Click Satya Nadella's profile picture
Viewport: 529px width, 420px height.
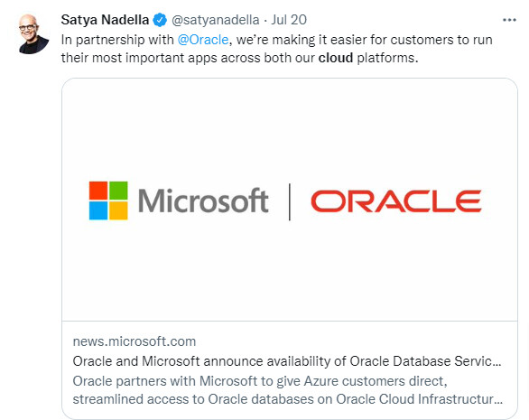[x=32, y=33]
